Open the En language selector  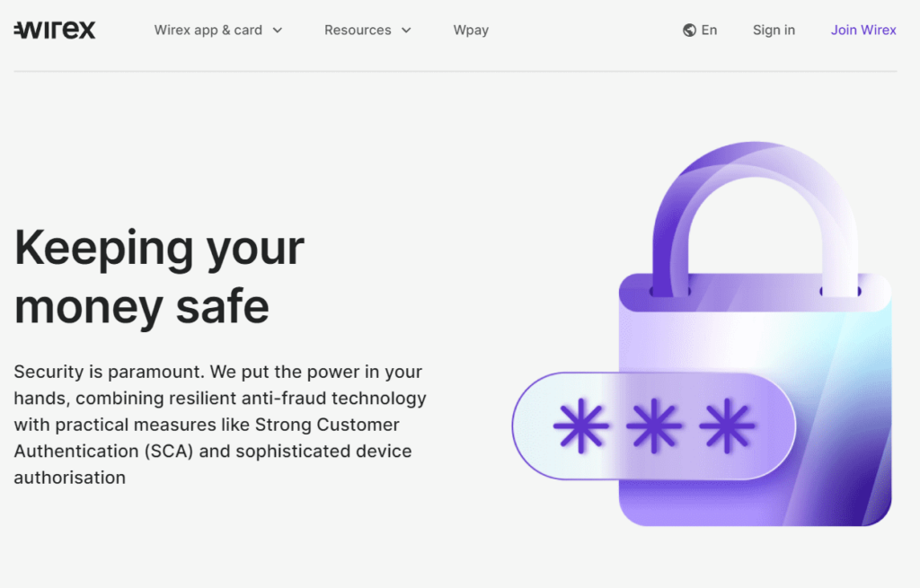click(x=700, y=30)
